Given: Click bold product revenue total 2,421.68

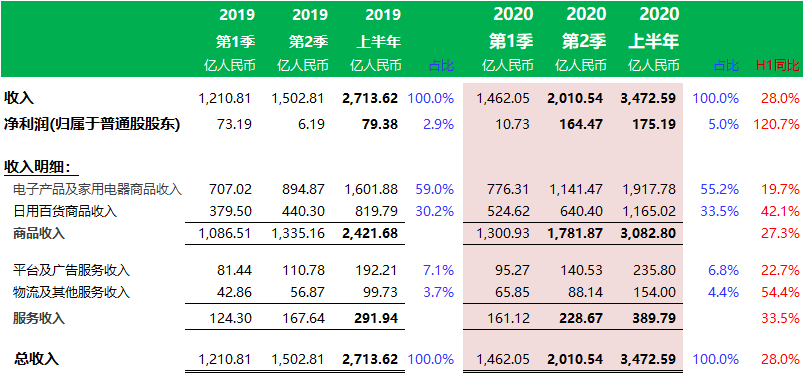Looking at the screenshot, I should [x=370, y=234].
